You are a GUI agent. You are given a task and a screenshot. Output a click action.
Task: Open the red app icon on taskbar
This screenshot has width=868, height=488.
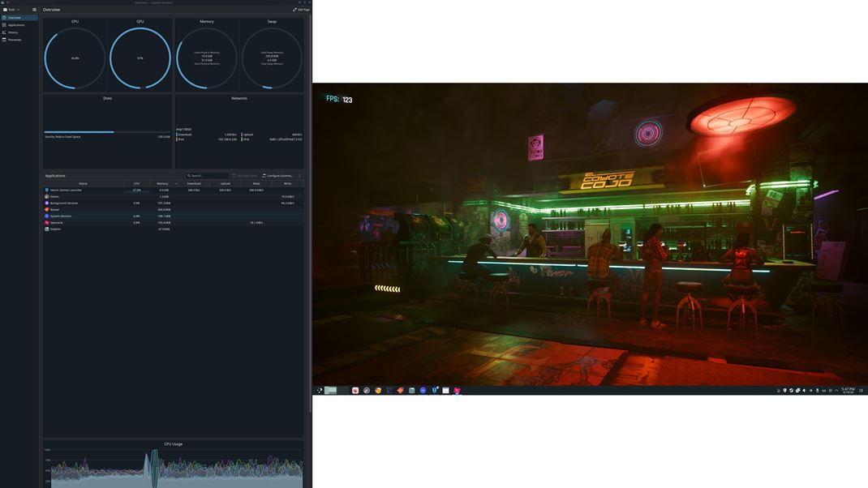coord(355,391)
